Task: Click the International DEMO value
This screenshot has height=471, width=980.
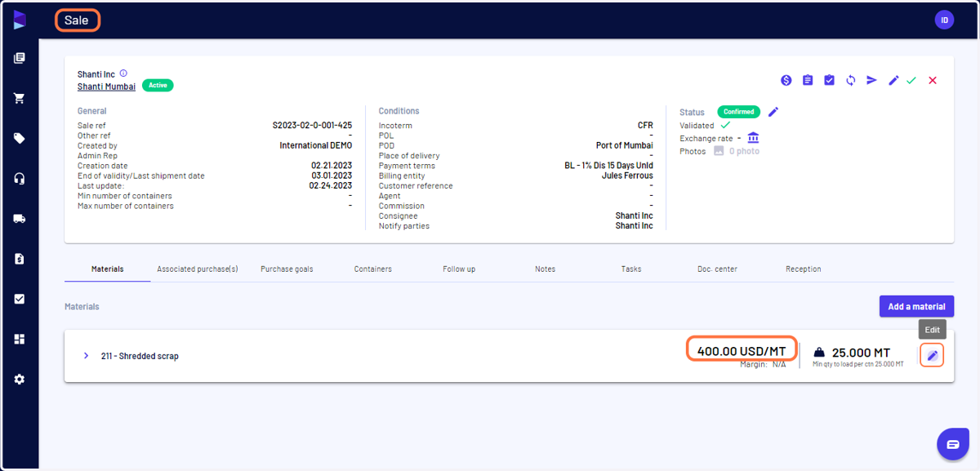Action: pos(316,145)
